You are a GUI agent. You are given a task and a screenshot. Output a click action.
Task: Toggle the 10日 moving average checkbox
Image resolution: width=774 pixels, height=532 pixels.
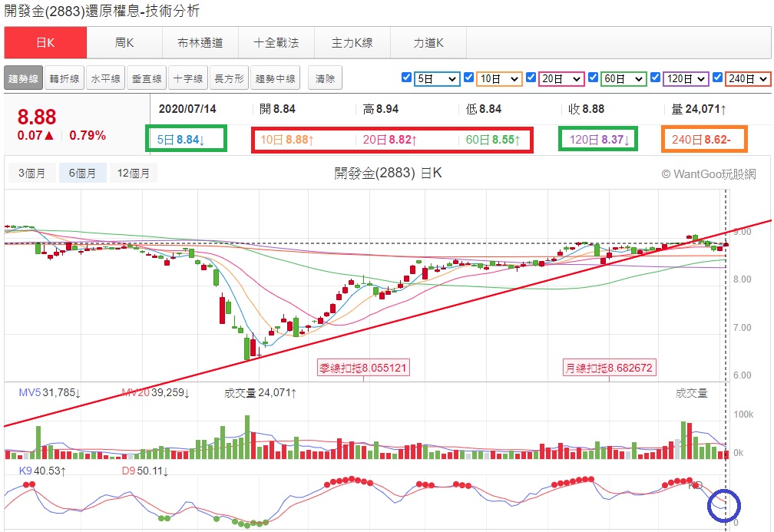[468, 78]
